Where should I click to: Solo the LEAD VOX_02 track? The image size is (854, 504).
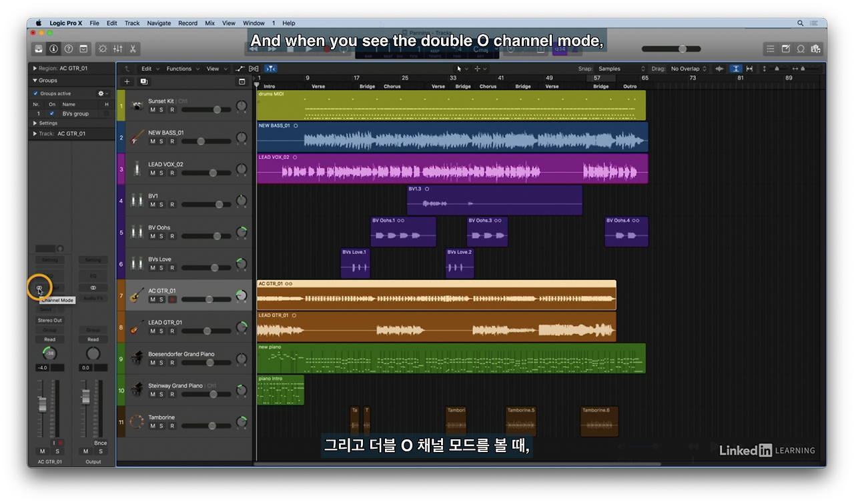coord(161,173)
